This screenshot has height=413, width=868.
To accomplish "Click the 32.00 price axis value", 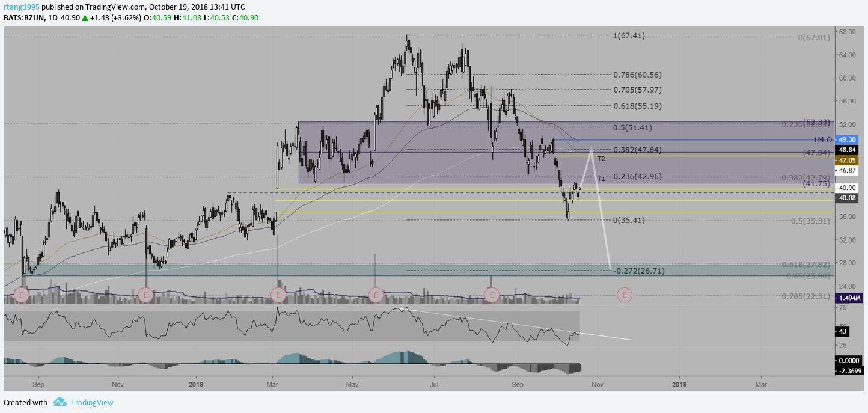I will pos(848,240).
